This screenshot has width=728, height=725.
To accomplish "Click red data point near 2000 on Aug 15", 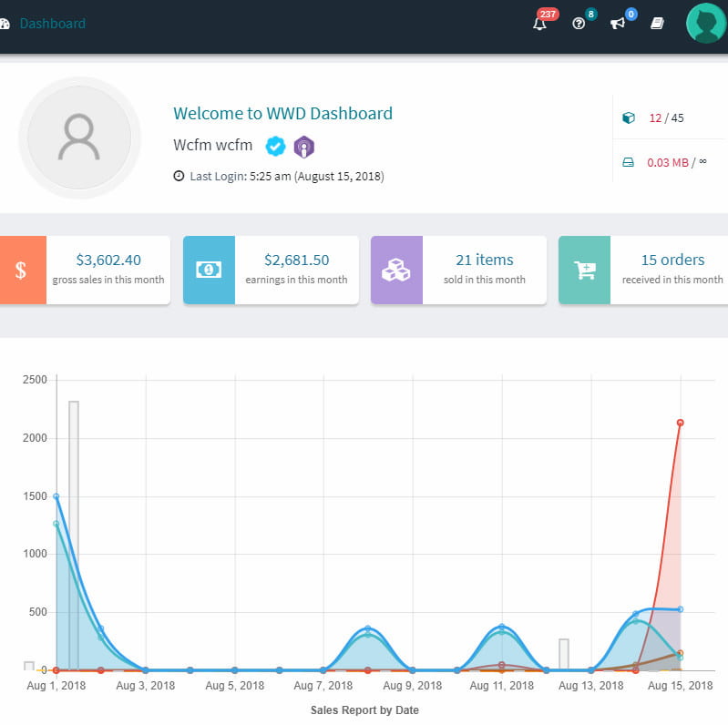I will click(681, 423).
